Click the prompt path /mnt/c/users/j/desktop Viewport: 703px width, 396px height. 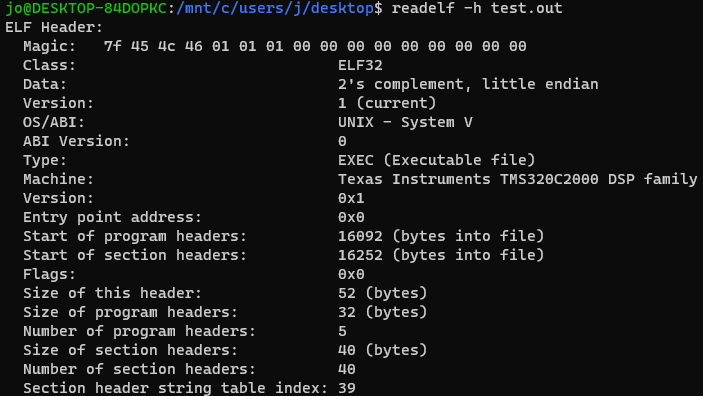point(275,8)
